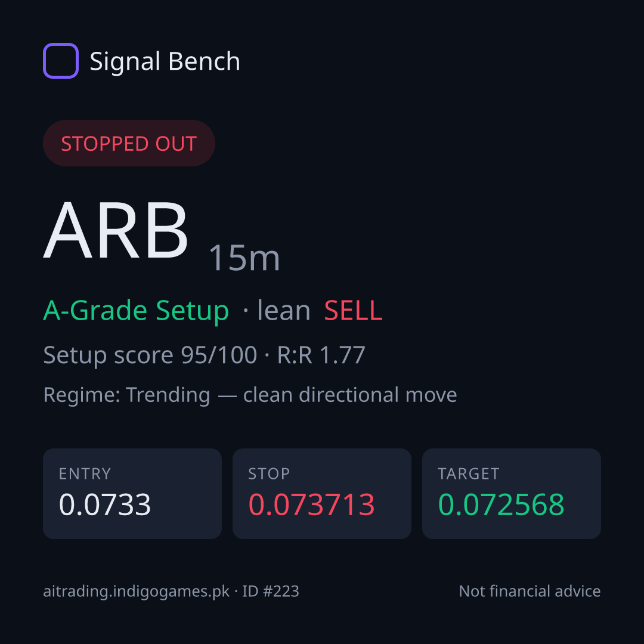Click the purple Signal Bench logo icon
This screenshot has width=644, height=644.
[61, 61]
